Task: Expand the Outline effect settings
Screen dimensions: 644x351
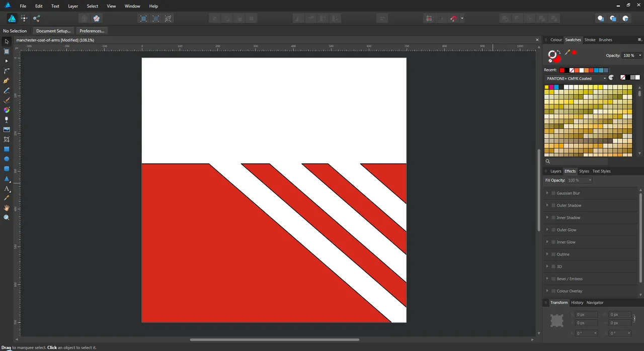Action: [547, 254]
